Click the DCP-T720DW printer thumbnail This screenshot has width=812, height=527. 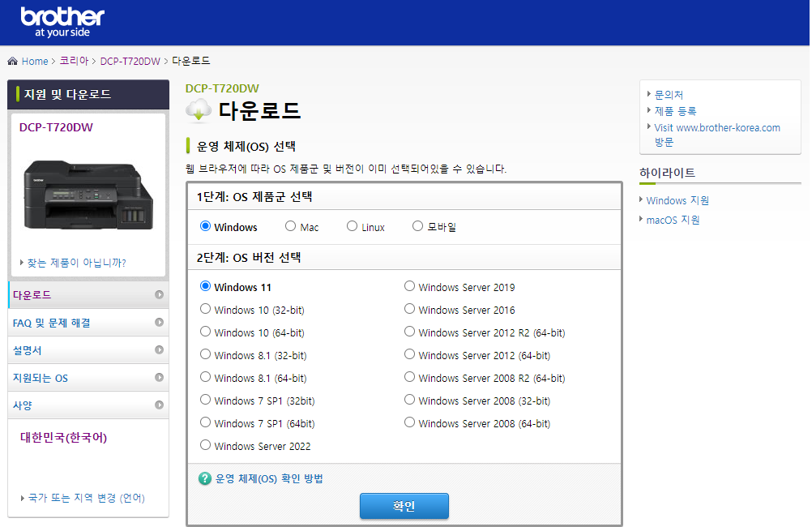point(88,195)
